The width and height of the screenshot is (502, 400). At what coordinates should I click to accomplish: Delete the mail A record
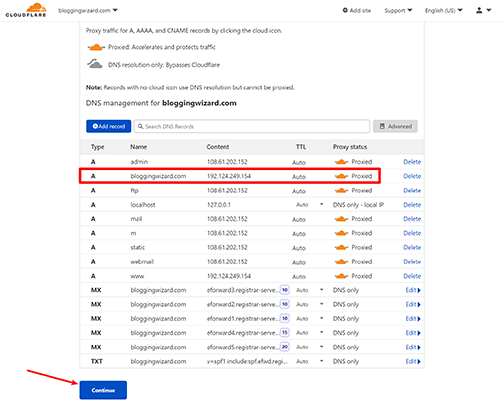(412, 219)
